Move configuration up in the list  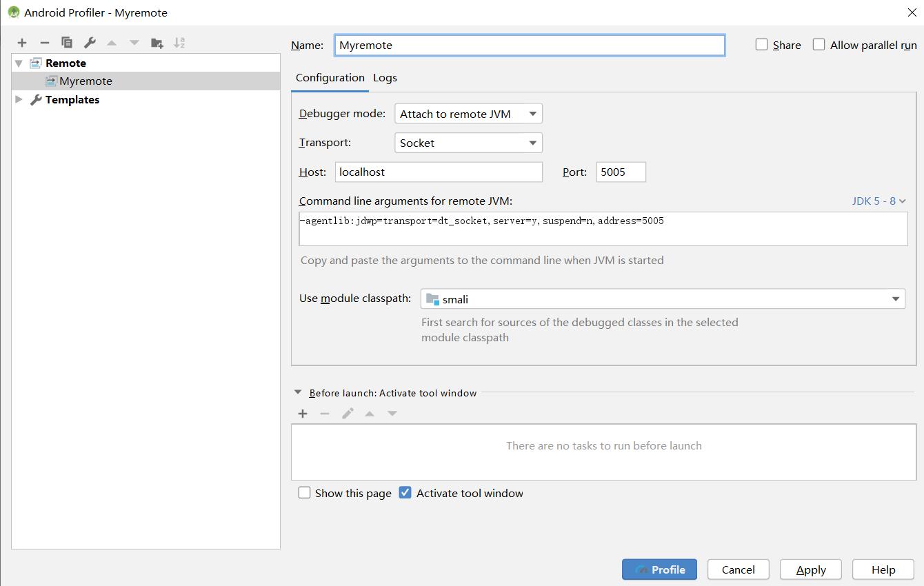click(112, 43)
